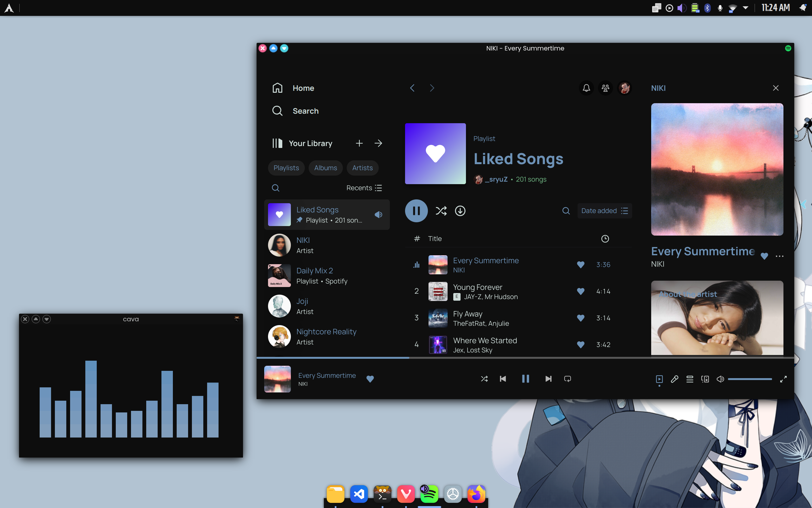Open Joji artist in library
The width and height of the screenshot is (812, 508).
[327, 306]
